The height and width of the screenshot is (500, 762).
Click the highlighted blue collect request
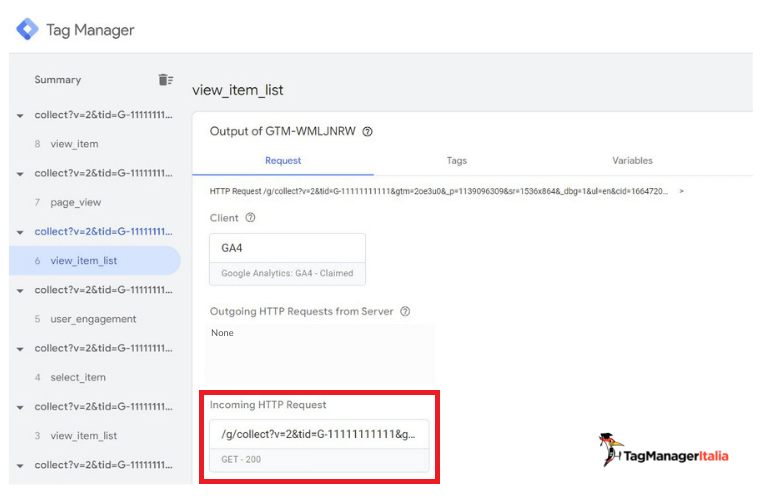pyautogui.click(x=103, y=232)
